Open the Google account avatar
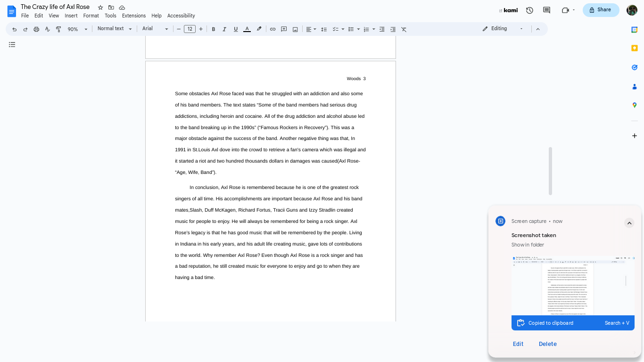The image size is (644, 362). click(632, 10)
